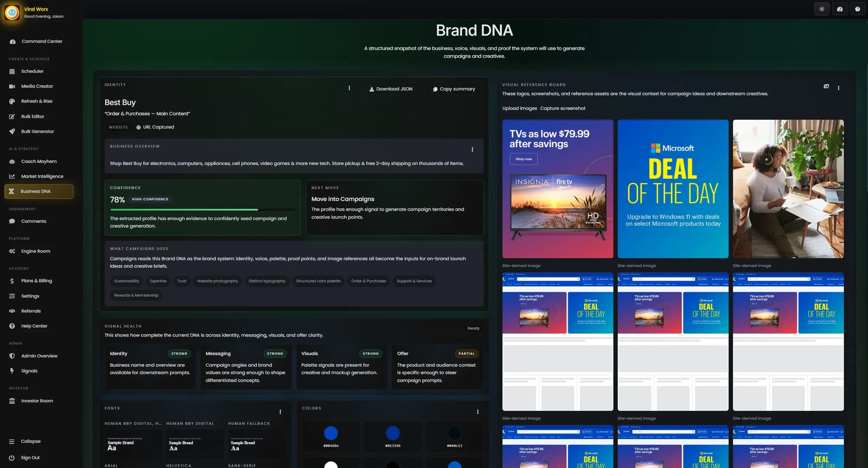Screen dimensions: 868x468
Task: Click the Engine Room gears icon
Action: 12,251
